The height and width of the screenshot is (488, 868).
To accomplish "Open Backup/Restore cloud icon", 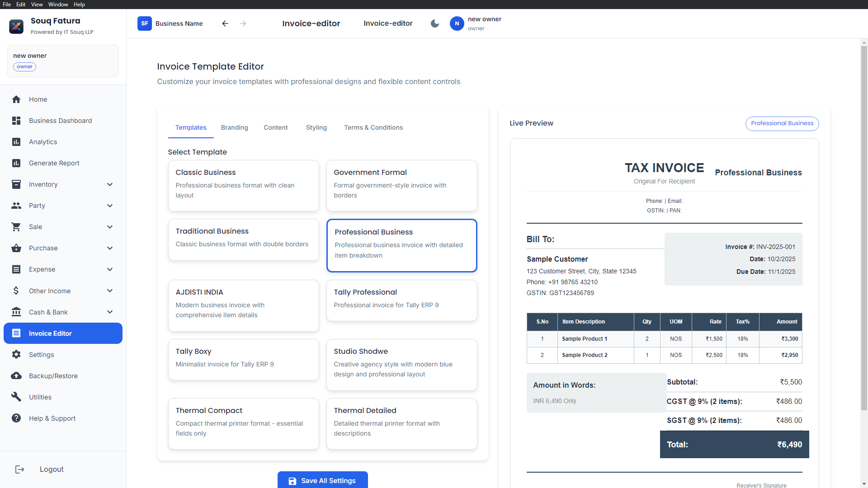I will point(16,376).
